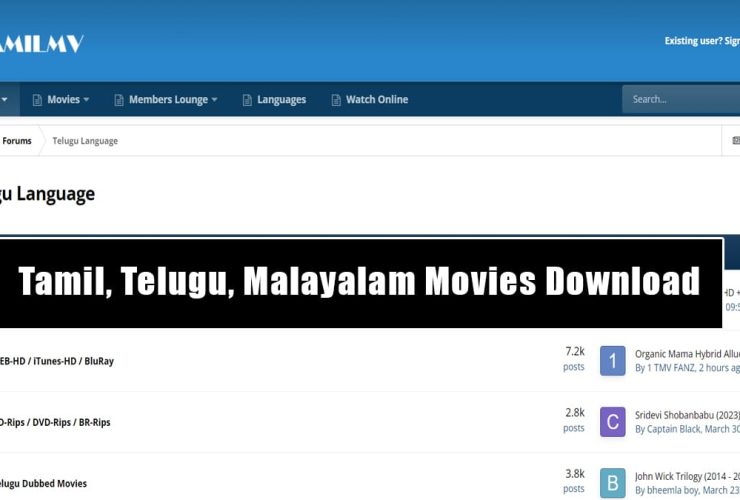Viewport: 740px width, 500px height.
Task: Open the DVD-Rips / BR-Rips forum
Action: pos(55,423)
